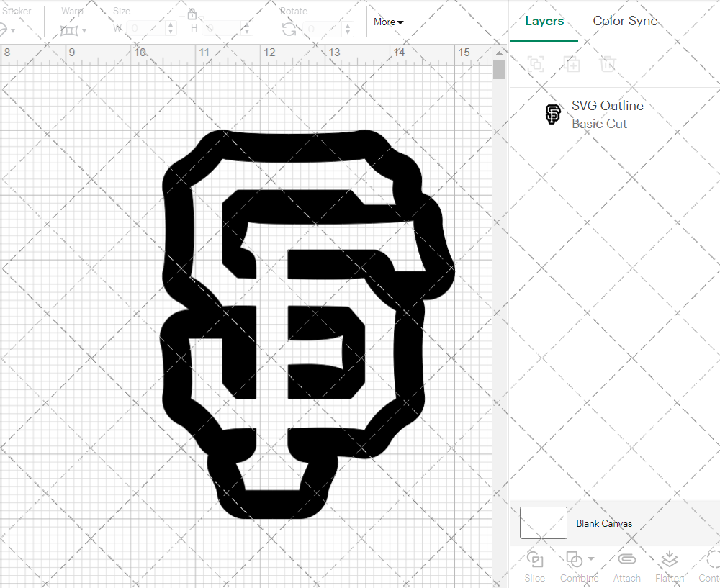Click the Attach paperclip icon
720x588 pixels.
tap(626, 560)
